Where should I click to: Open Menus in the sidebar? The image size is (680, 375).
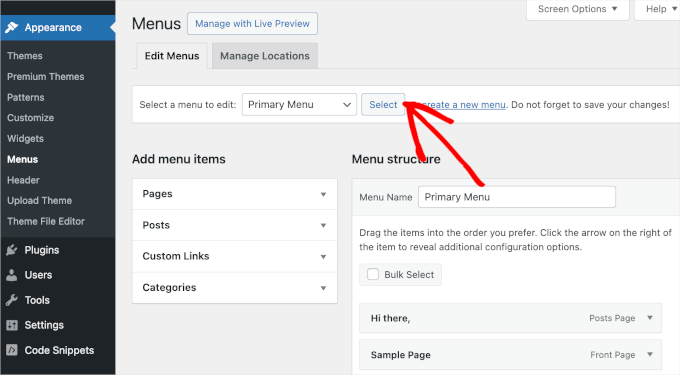(23, 160)
